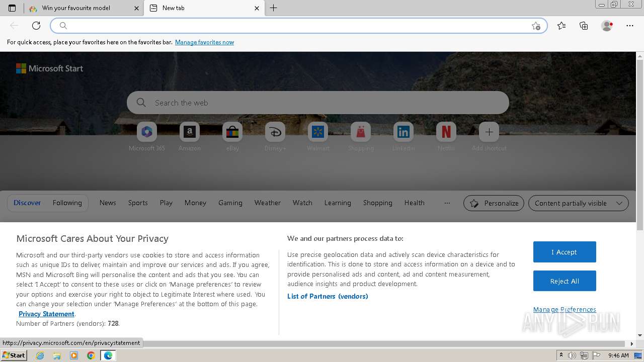The image size is (644, 362).
Task: Open the Health category
Action: (x=415, y=203)
